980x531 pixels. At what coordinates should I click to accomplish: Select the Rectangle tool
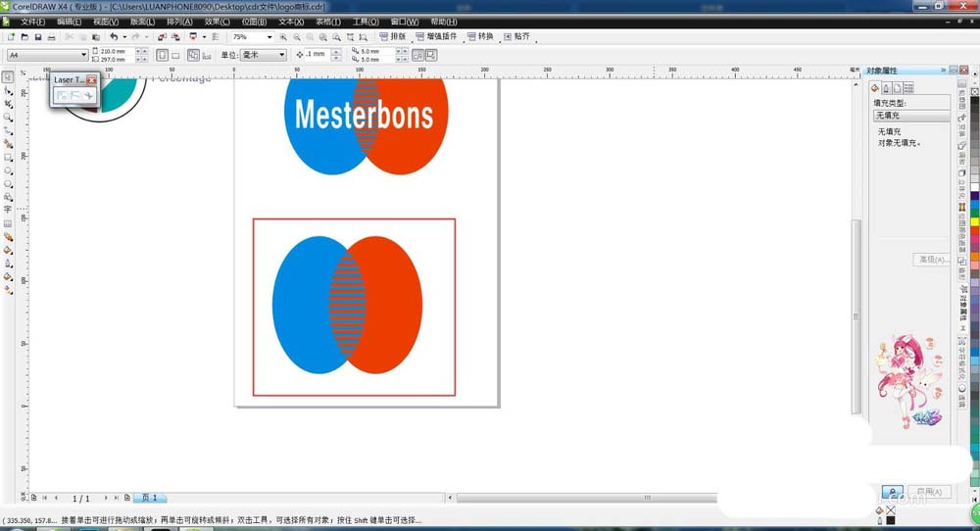(8, 157)
